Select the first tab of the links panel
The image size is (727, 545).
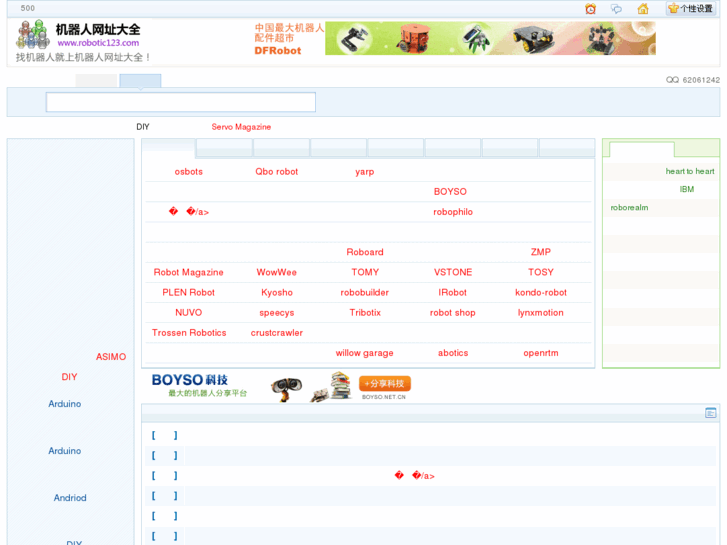[168, 147]
